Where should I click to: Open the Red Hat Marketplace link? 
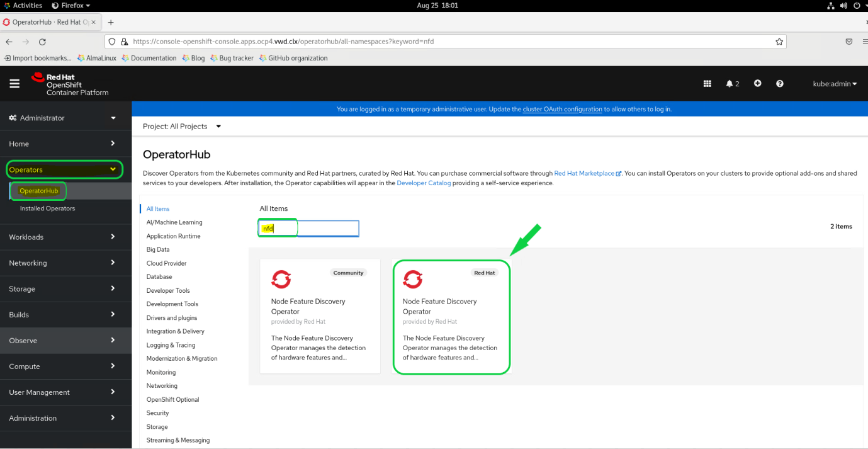[x=588, y=173]
